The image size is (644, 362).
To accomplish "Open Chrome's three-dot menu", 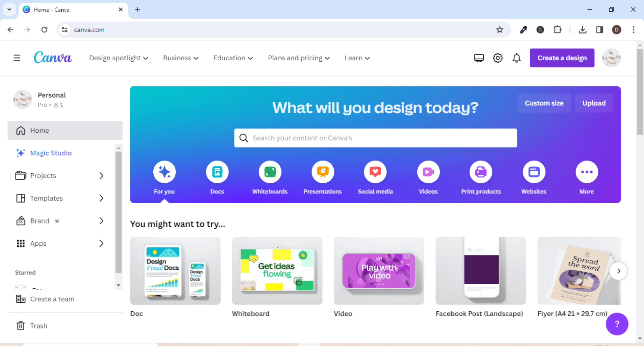I will click(634, 30).
